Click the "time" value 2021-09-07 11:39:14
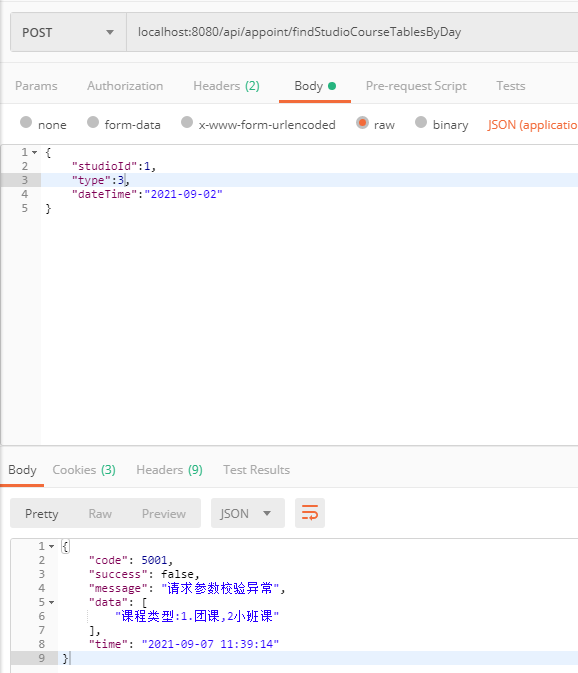This screenshot has width=578, height=673. point(210,644)
